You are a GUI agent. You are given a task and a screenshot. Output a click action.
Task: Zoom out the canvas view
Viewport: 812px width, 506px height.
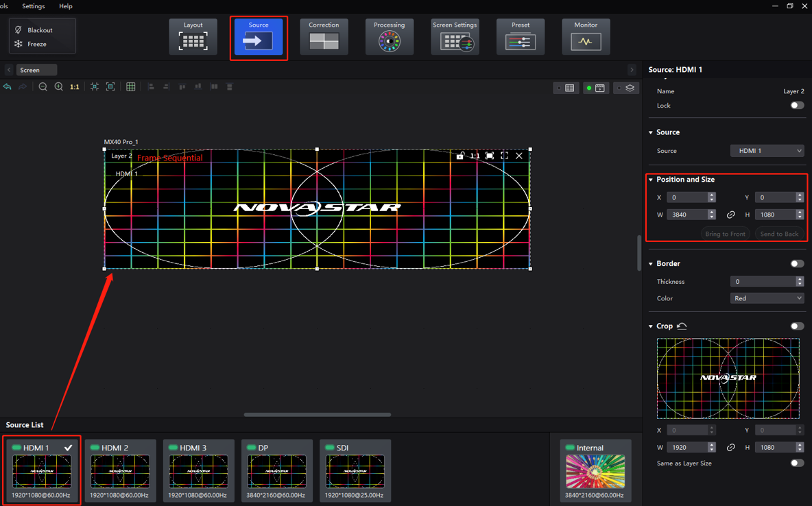(43, 86)
